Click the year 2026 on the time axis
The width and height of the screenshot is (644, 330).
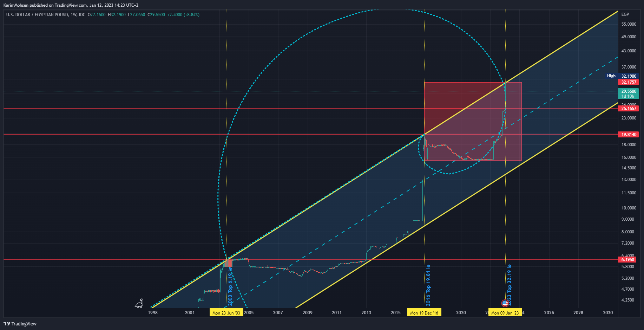click(x=549, y=313)
